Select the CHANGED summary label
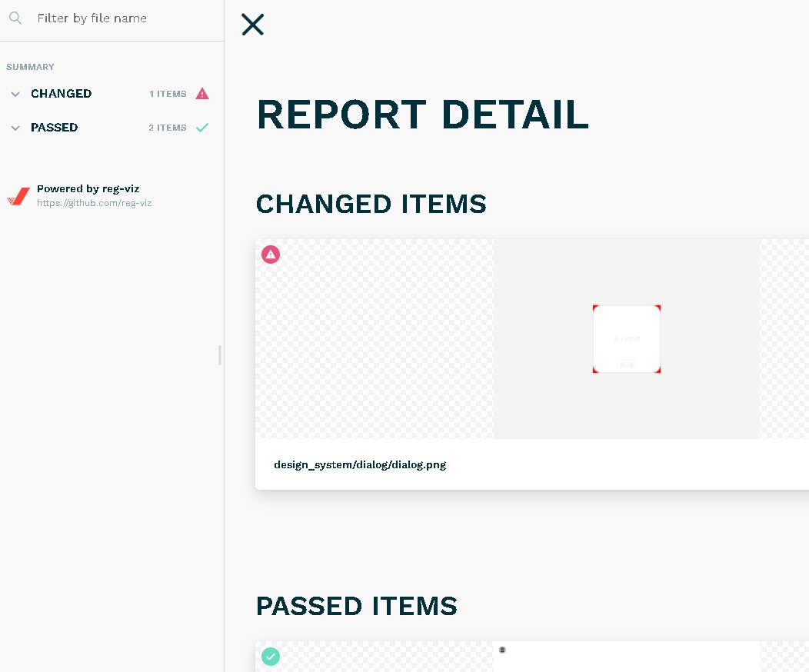 pos(61,93)
